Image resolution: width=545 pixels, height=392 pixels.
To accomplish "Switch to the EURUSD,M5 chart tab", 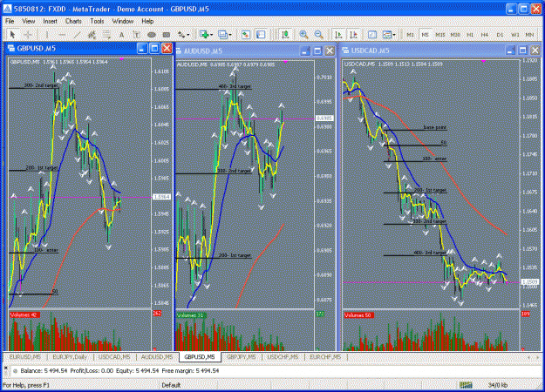I will coord(24,357).
